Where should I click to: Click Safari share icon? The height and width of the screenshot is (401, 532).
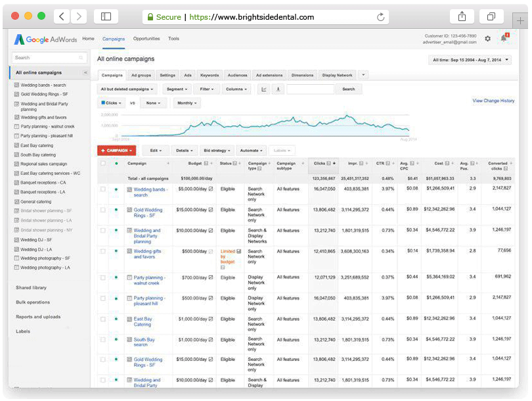click(462, 16)
